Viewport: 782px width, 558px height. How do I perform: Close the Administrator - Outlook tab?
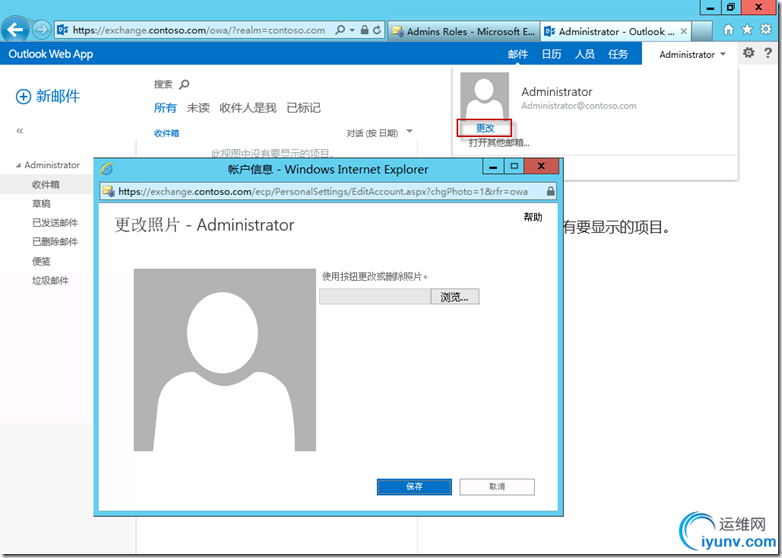pos(683,31)
